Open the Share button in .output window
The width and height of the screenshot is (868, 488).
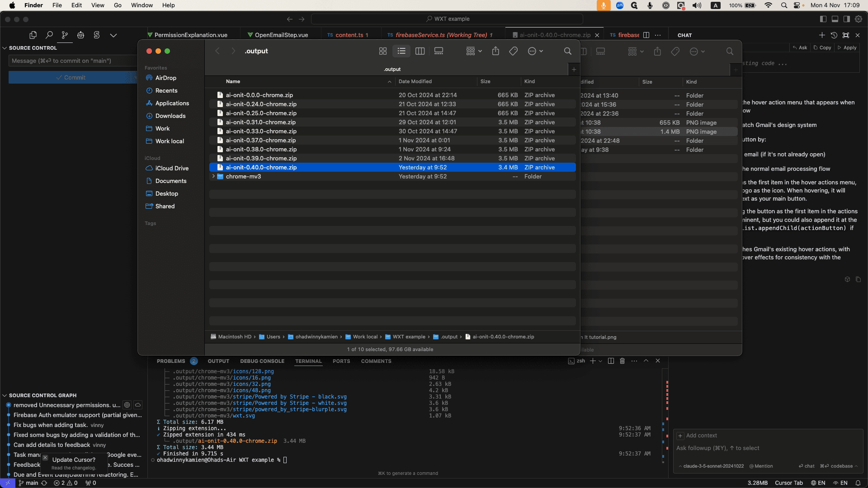click(495, 52)
